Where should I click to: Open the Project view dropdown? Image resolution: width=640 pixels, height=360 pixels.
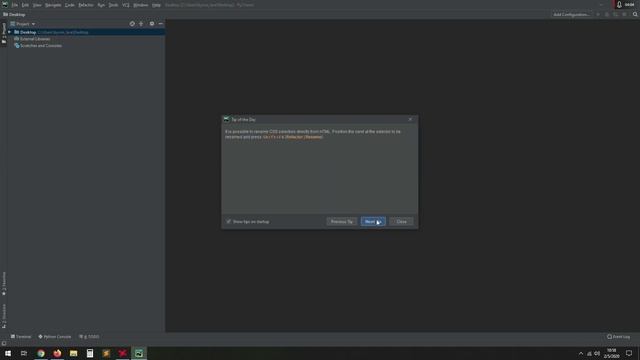click(23, 24)
